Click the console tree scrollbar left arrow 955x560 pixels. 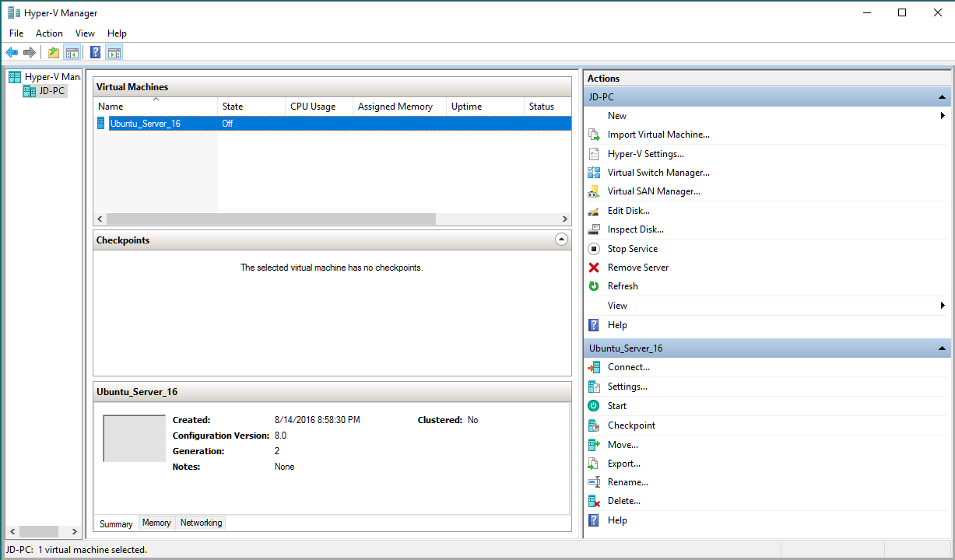(12, 532)
